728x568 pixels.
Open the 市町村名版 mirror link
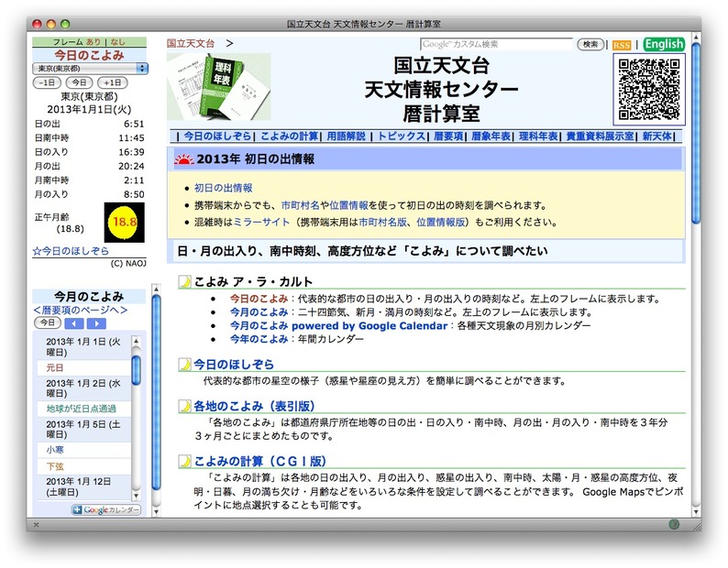[x=382, y=222]
